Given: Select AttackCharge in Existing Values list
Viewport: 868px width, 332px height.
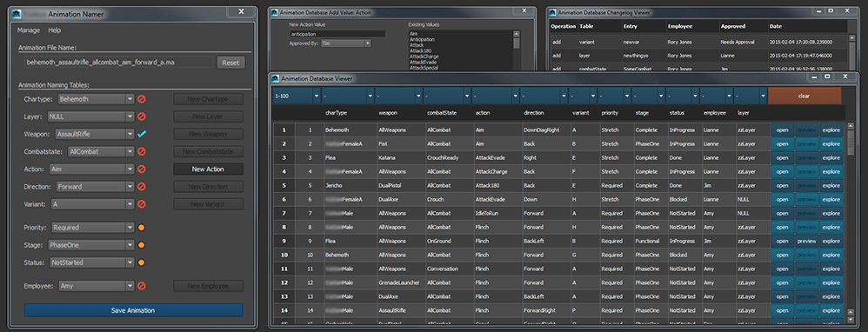Looking at the screenshot, I should point(424,56).
